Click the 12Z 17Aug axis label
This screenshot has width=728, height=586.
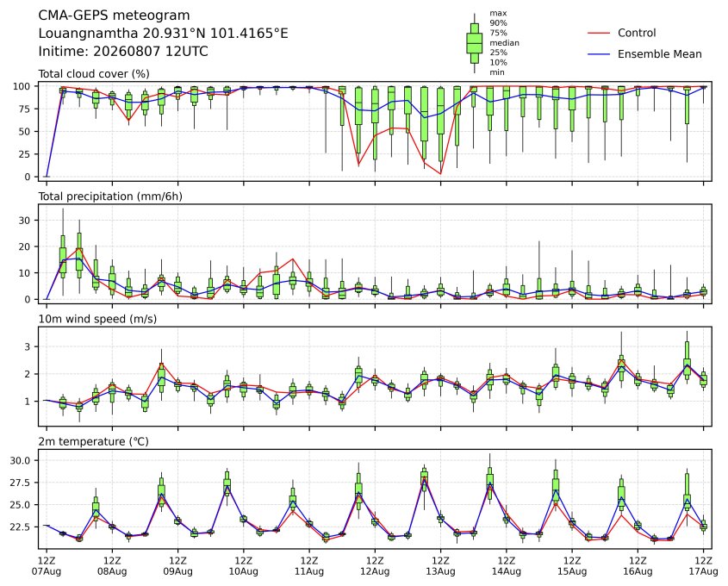point(703,566)
